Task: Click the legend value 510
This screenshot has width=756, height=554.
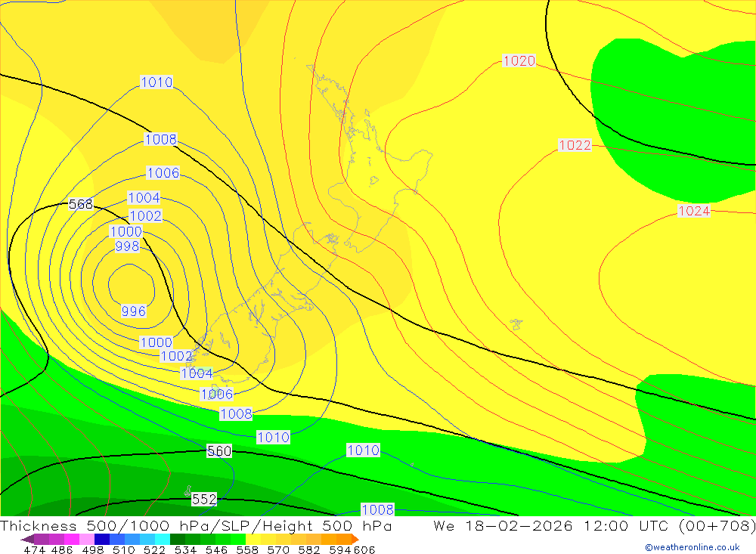Action: pyautogui.click(x=123, y=549)
